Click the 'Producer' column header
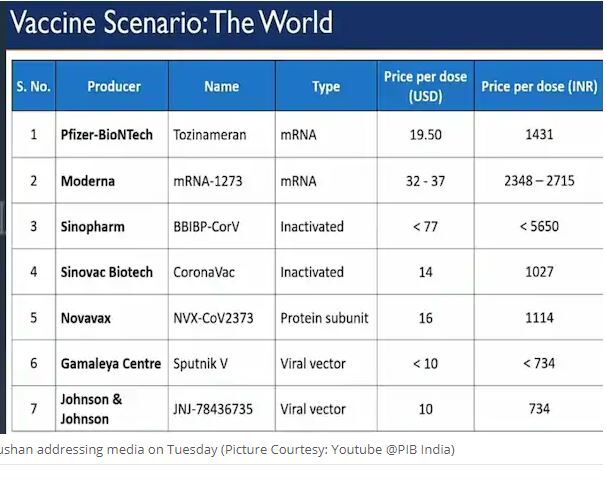The width and height of the screenshot is (606, 479). (x=113, y=87)
